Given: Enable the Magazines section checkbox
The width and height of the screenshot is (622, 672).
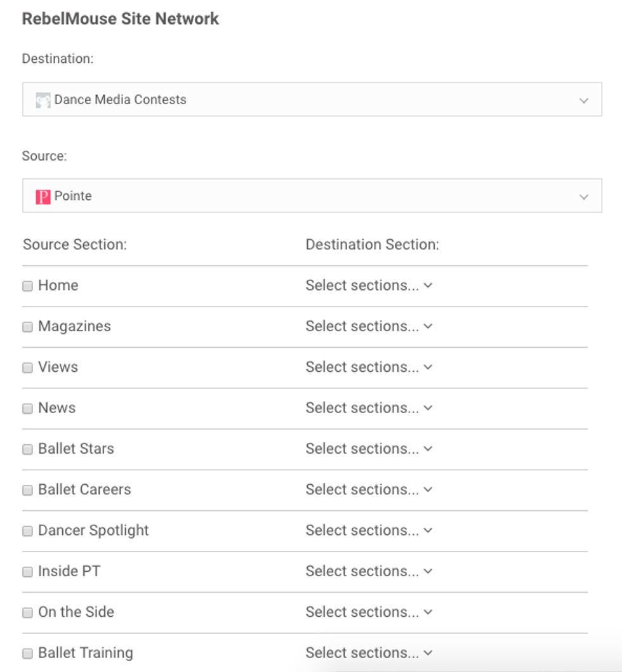Looking at the screenshot, I should (27, 327).
